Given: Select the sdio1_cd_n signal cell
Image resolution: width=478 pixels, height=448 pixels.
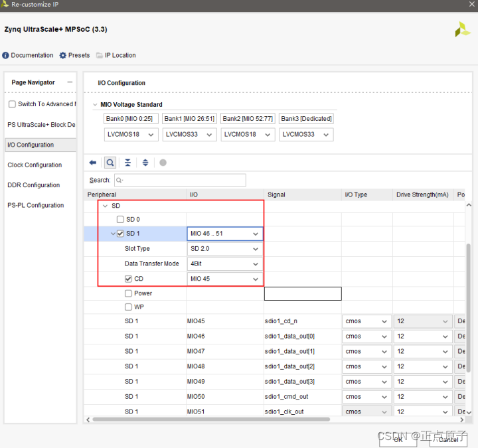Looking at the screenshot, I should tap(303, 321).
